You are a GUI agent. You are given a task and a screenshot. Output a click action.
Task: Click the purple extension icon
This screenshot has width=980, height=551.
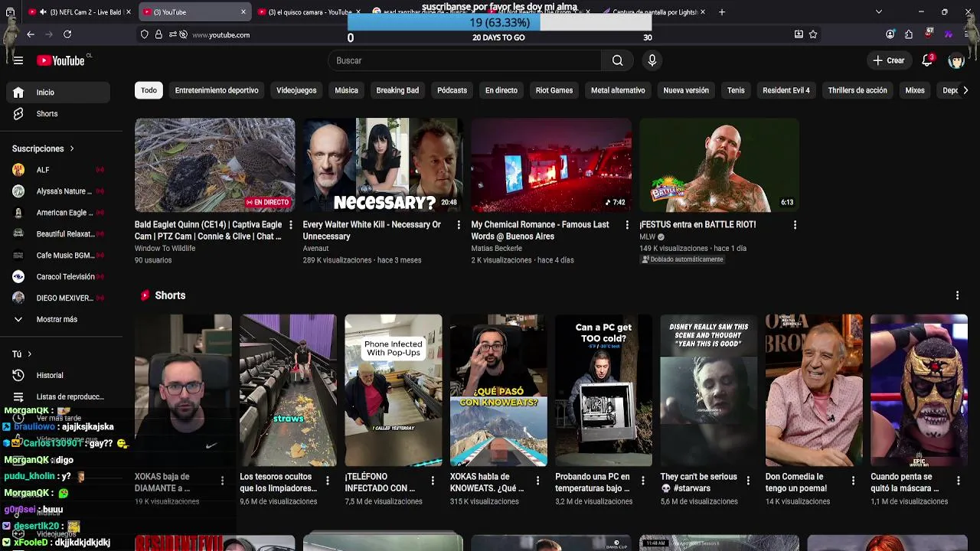[948, 34]
